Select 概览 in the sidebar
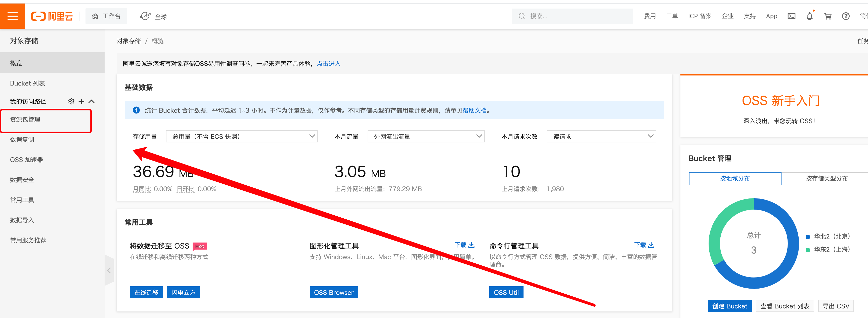The height and width of the screenshot is (318, 868). tap(52, 63)
